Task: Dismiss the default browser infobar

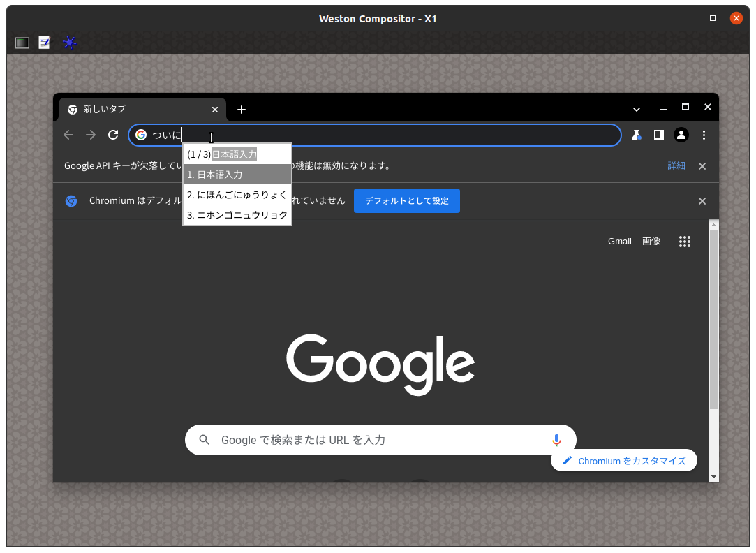Action: [702, 201]
